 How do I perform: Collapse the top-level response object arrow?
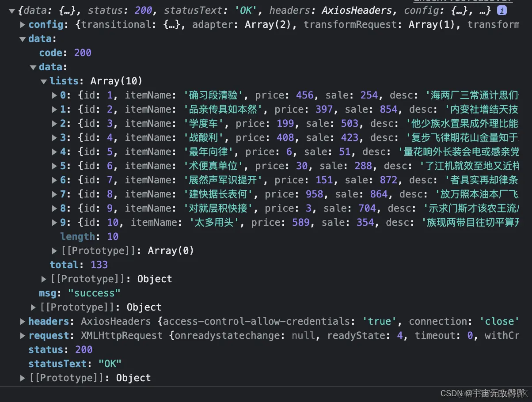click(x=12, y=11)
